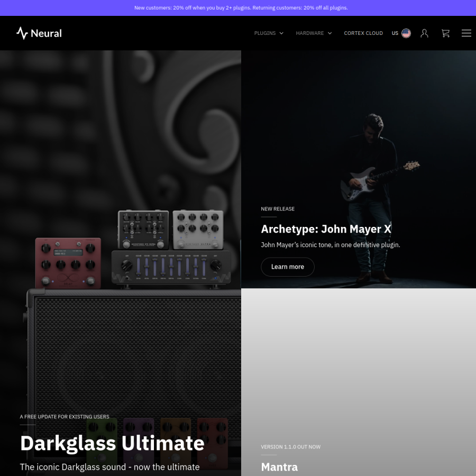476x476 pixels.
Task: Select the US flag region icon
Action: point(406,33)
